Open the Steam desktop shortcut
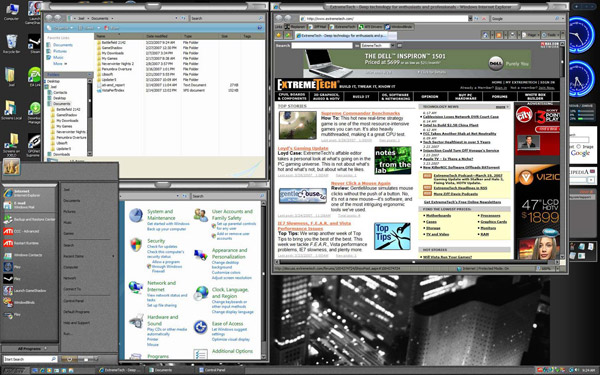 coord(34,44)
